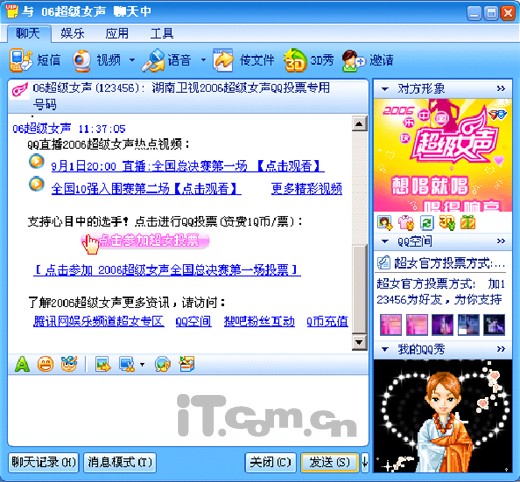520x482 pixels.
Task: Click the double-chevron on 对方形象 header
Action: (501, 89)
